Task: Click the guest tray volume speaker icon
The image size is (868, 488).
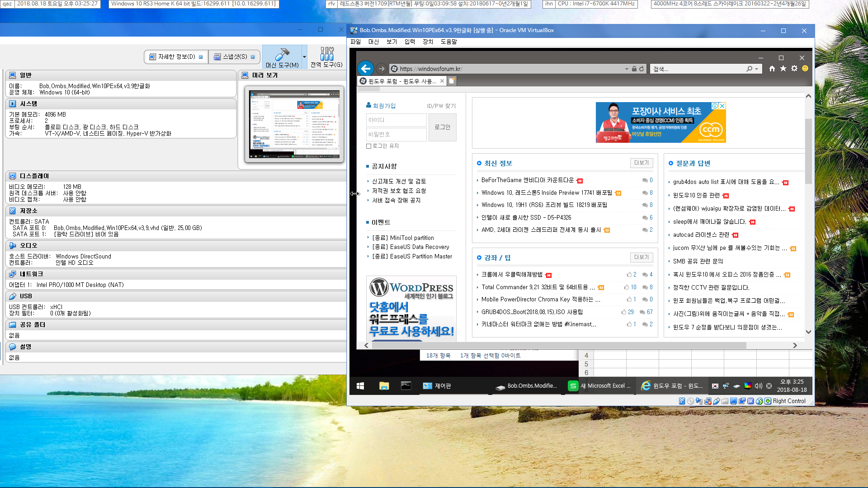Action: click(x=758, y=386)
